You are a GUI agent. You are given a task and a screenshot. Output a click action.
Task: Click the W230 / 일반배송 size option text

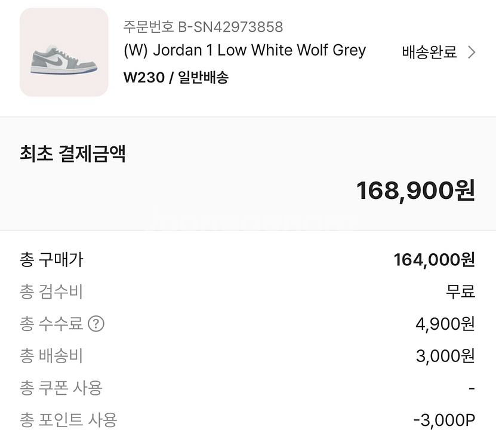(176, 77)
